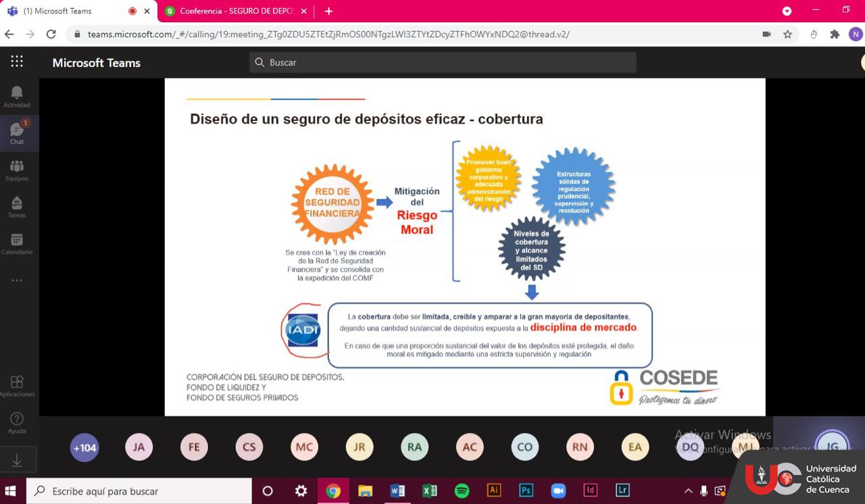865x504 pixels.
Task: Click the Microsoft Teams title
Action: 97,63
